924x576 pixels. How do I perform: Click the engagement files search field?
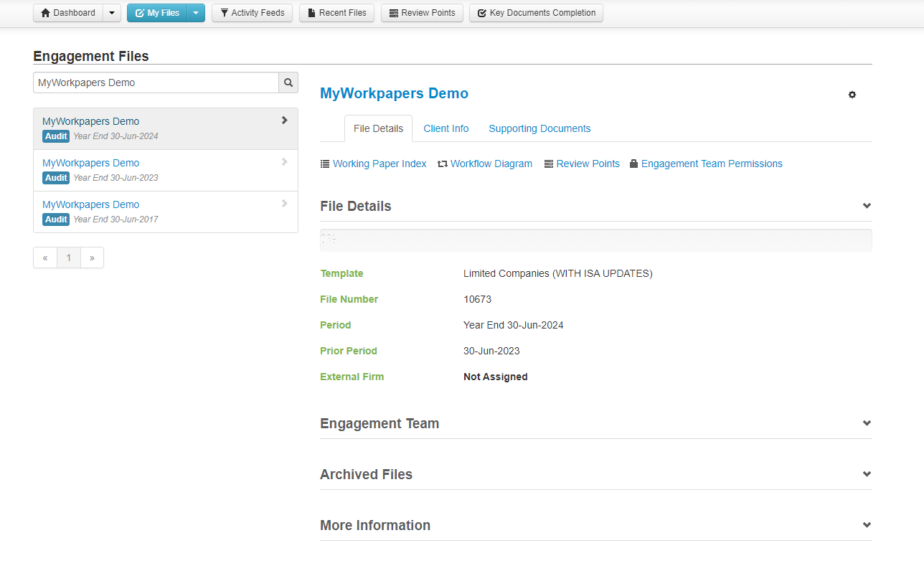156,82
